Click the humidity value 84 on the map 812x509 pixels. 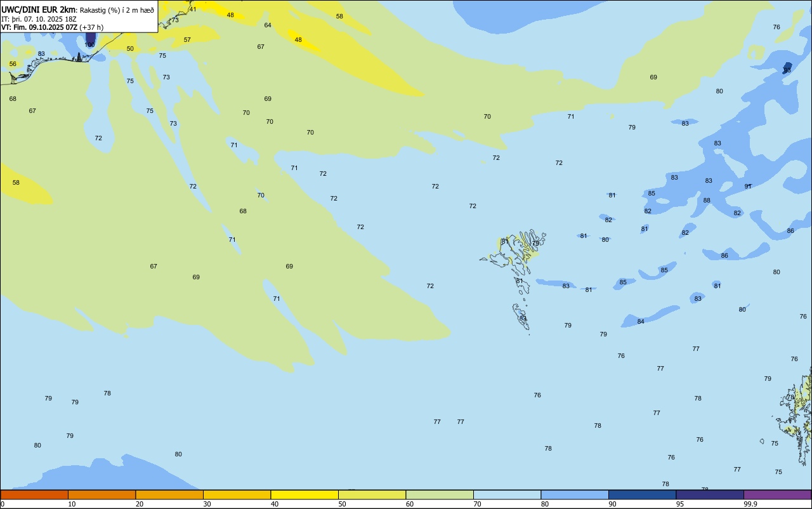(641, 322)
